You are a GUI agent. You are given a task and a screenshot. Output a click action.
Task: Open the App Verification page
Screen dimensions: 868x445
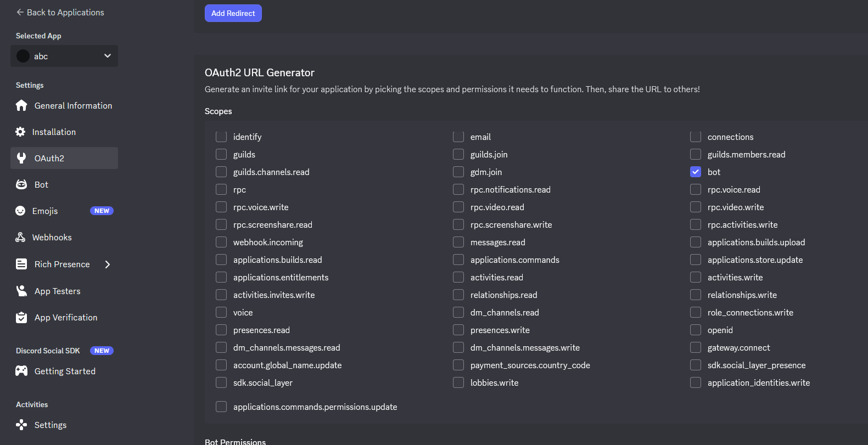click(x=64, y=317)
